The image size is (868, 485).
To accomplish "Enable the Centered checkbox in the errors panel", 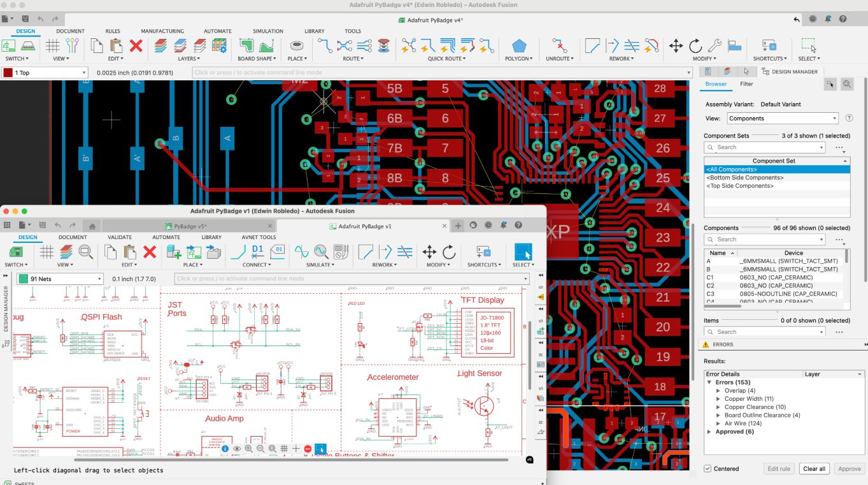I will point(707,468).
